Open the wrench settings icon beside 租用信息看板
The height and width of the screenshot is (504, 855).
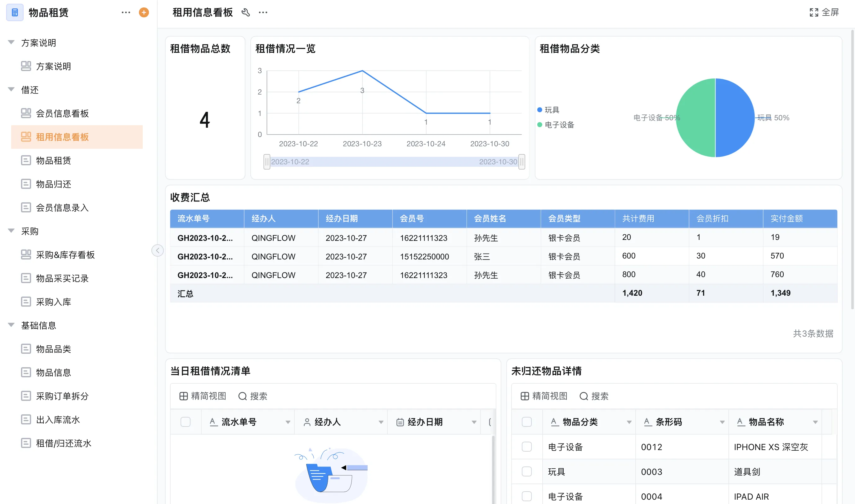245,13
